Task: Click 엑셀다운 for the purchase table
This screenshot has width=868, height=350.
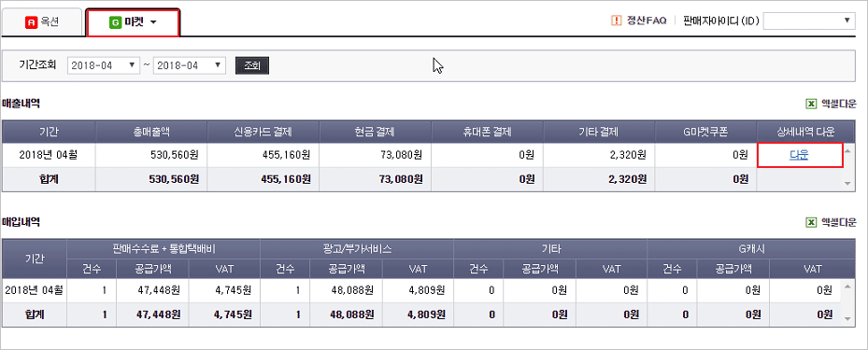Action: tap(838, 222)
